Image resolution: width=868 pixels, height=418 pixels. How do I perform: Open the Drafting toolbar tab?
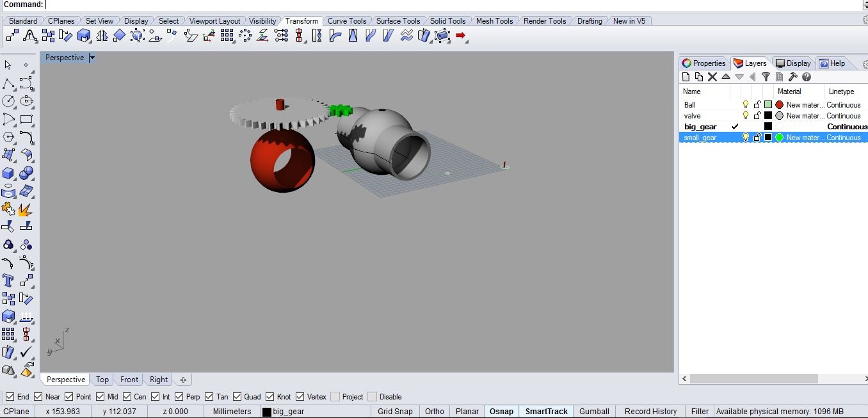coord(590,21)
